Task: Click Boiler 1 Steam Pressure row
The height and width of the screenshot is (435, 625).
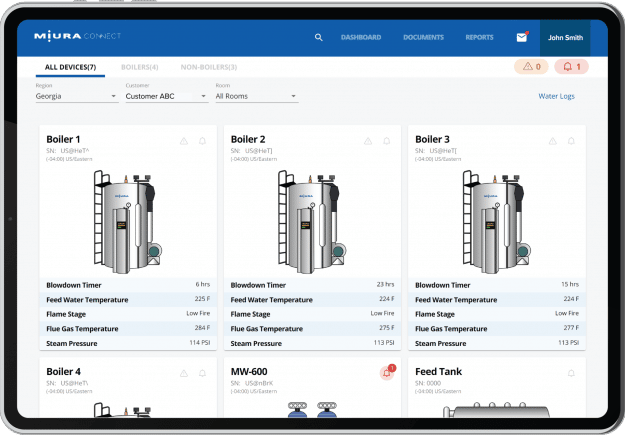Action: pos(128,343)
